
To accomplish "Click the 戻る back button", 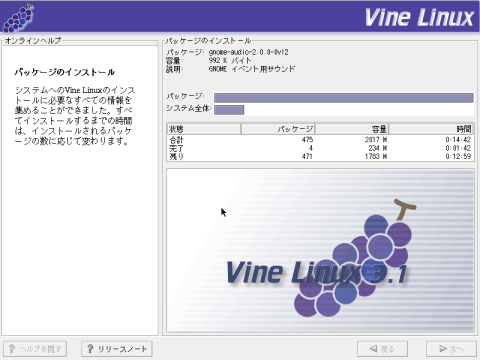I will (x=382, y=349).
